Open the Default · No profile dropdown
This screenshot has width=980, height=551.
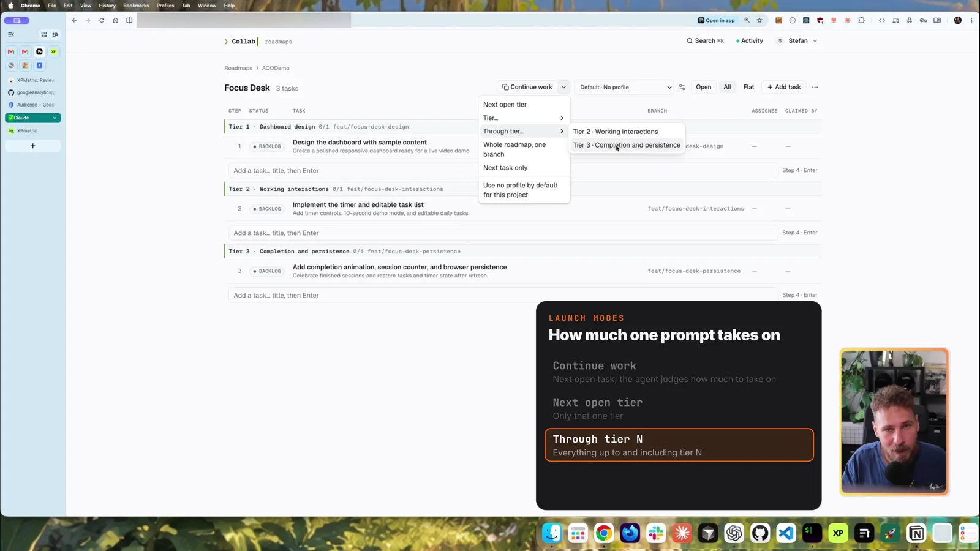pos(625,87)
